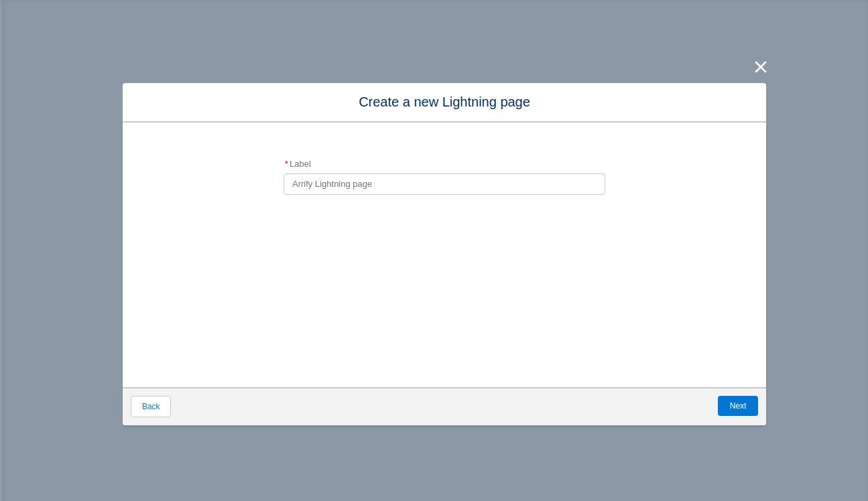Select the 'Create a new Lightning page' heading
This screenshot has width=868, height=501.
tap(444, 102)
